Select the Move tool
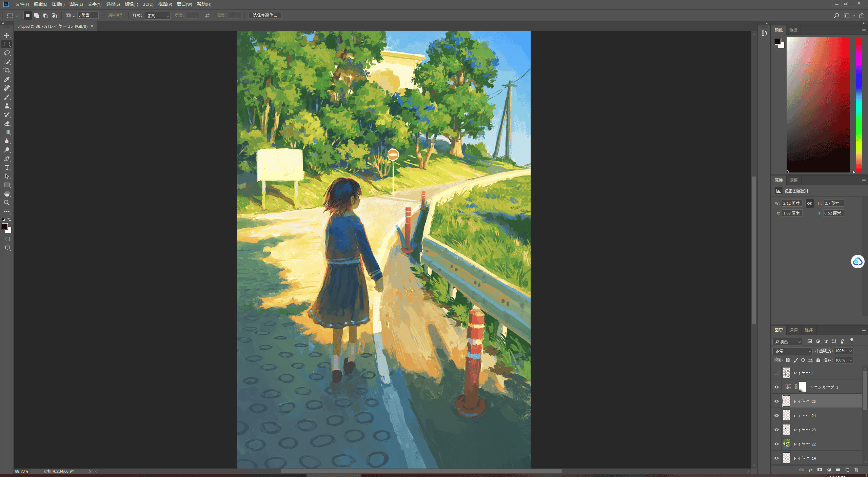Screen dimensions: 868x477 coord(7,35)
